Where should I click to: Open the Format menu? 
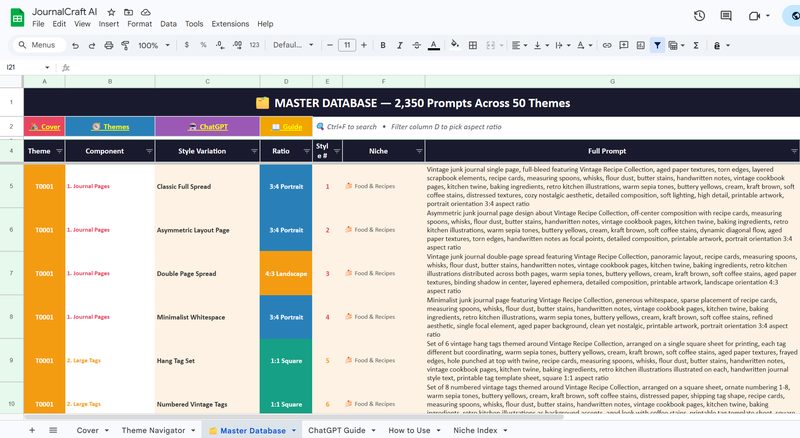coord(140,23)
